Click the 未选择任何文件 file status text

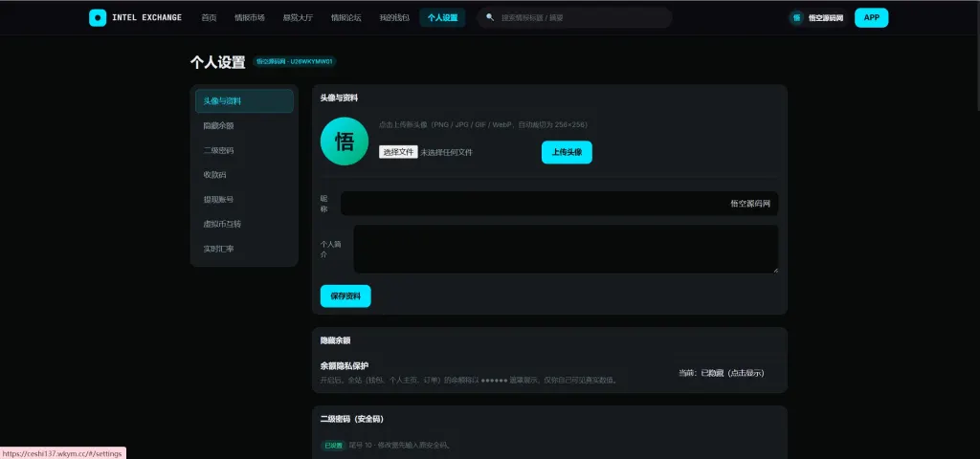coord(446,152)
